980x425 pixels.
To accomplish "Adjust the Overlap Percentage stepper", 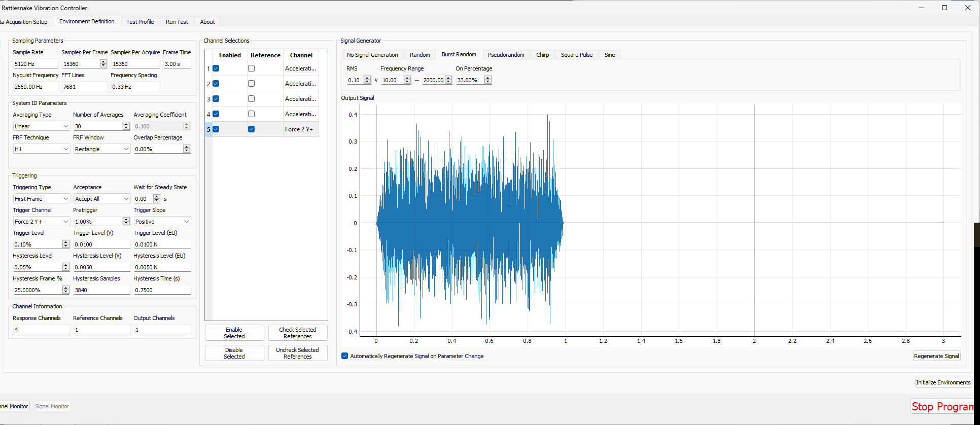I will click(187, 149).
